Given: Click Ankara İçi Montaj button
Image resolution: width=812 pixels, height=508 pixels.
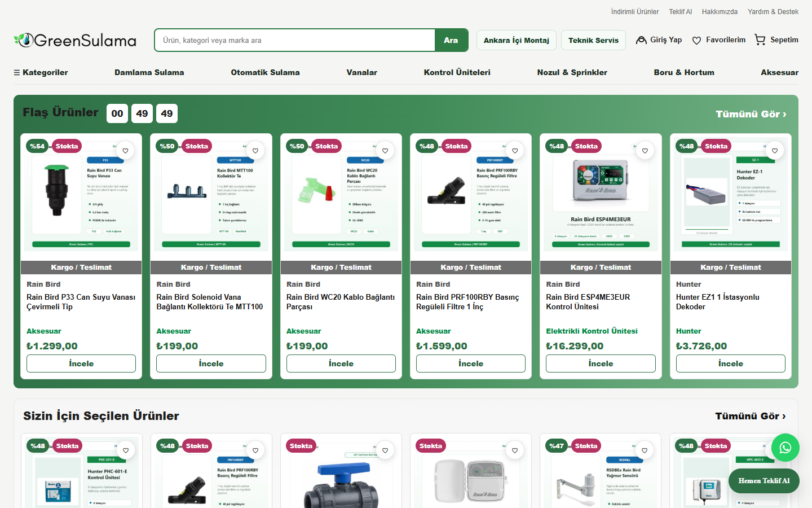Looking at the screenshot, I should [517, 40].
